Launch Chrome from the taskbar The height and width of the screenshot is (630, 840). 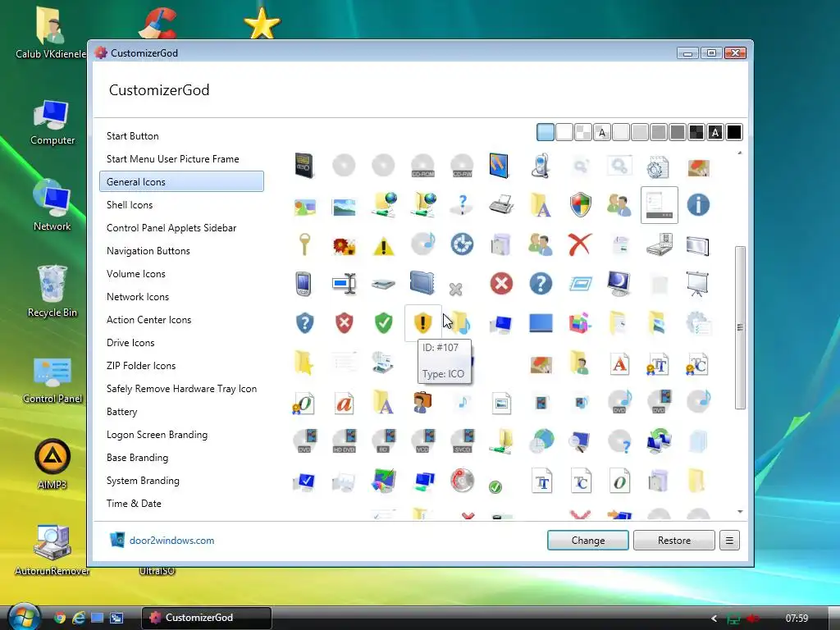59,618
